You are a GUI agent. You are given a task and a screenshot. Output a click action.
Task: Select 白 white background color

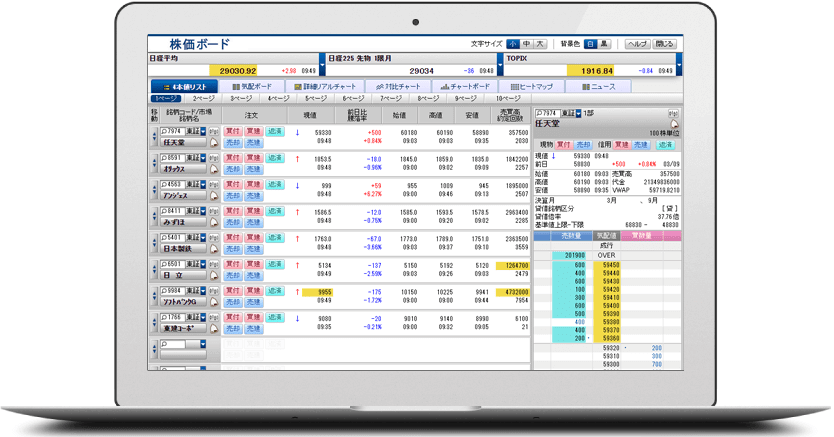point(590,44)
